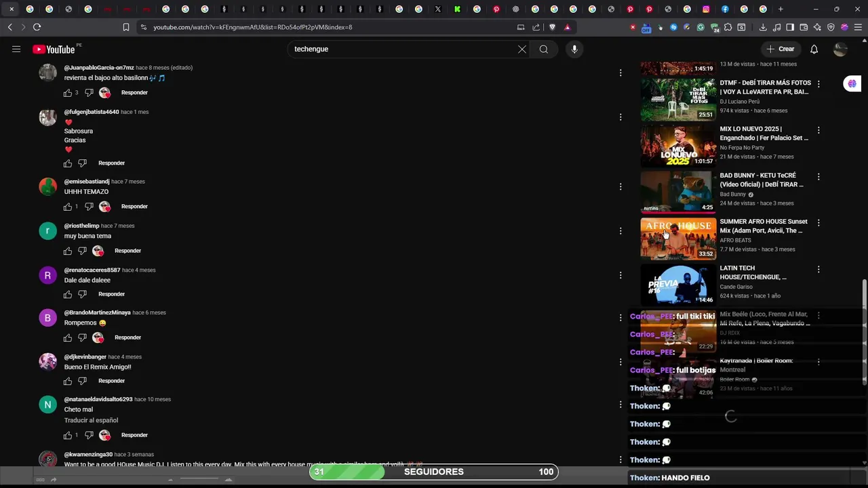Reply to emisebastiandj with Responder

point(134,207)
